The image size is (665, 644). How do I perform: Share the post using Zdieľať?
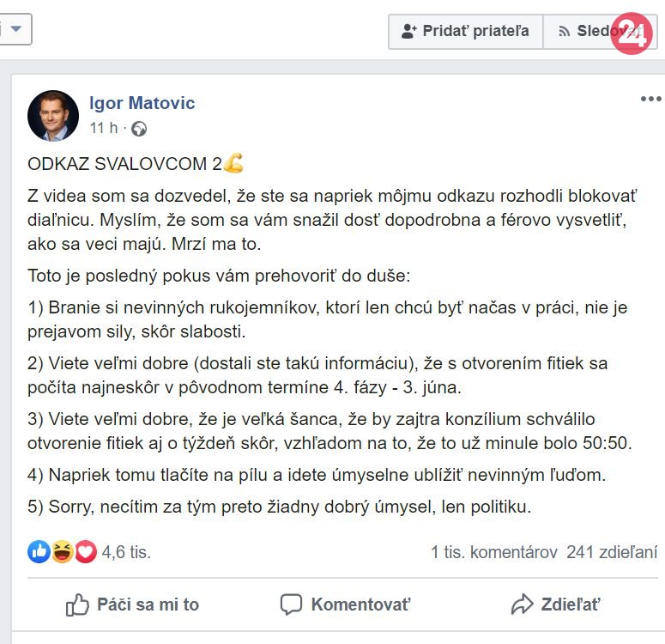(555, 605)
